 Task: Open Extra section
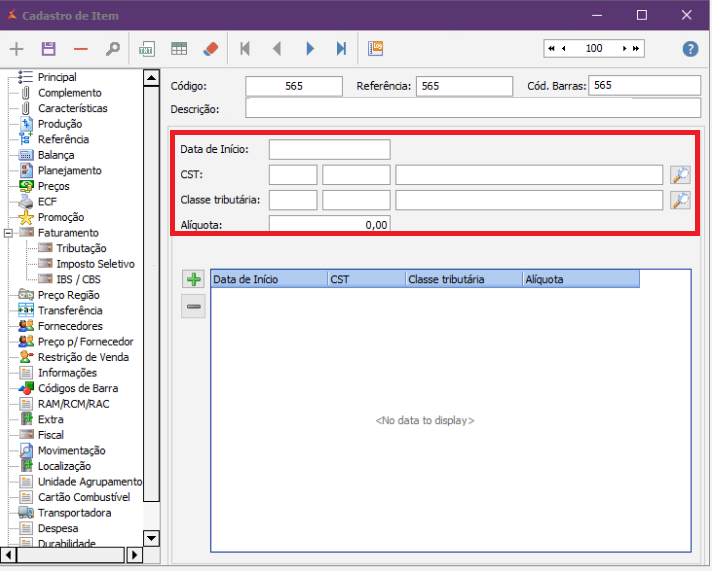pyautogui.click(x=50, y=419)
